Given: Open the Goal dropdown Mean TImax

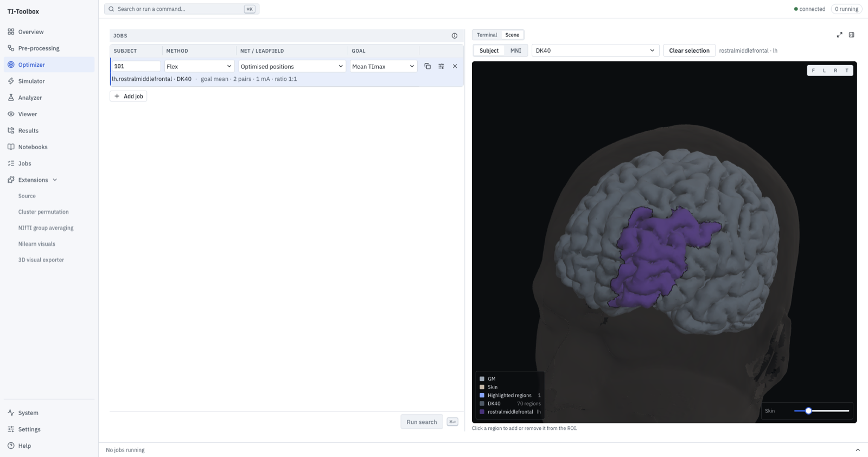Looking at the screenshot, I should pos(384,66).
